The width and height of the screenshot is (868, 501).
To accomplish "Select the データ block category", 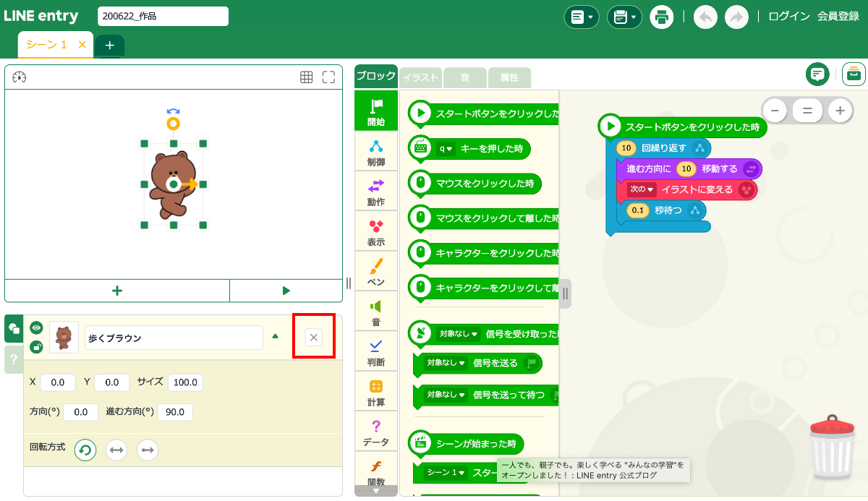I will [376, 432].
